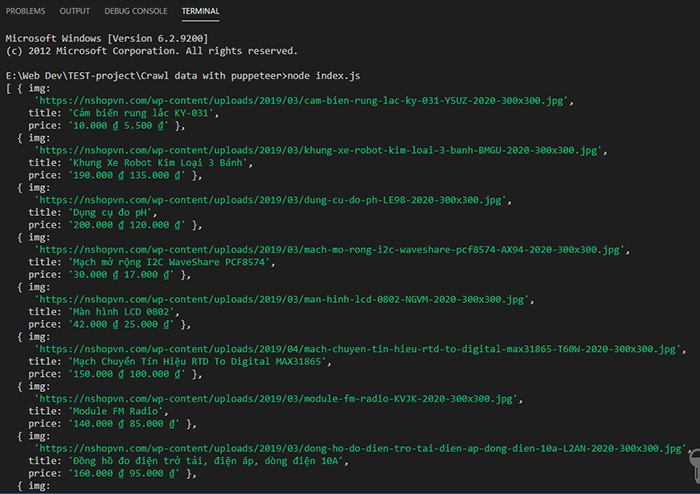The width and height of the screenshot is (700, 494).
Task: Click price '200.000 ₫ 120.000 ₫'
Action: coord(127,225)
